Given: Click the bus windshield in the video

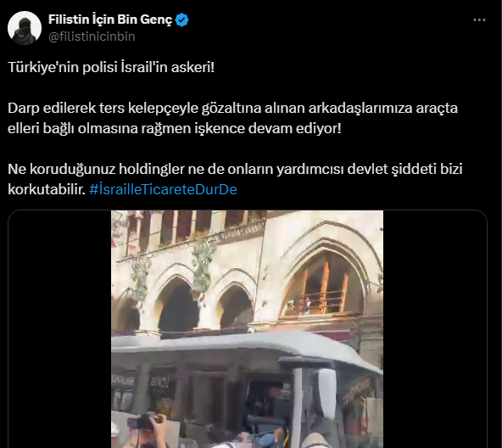Looking at the screenshot, I should tap(268, 406).
